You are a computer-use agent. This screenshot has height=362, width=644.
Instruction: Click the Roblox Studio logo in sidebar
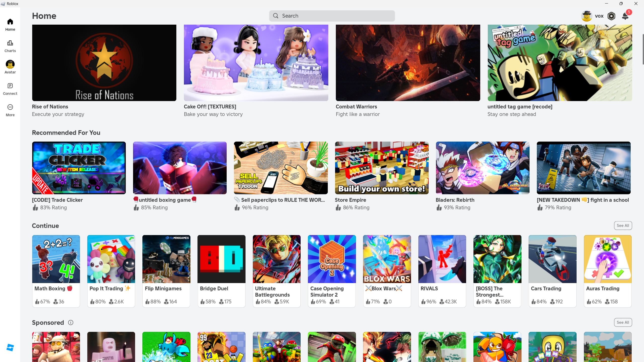coord(10,348)
